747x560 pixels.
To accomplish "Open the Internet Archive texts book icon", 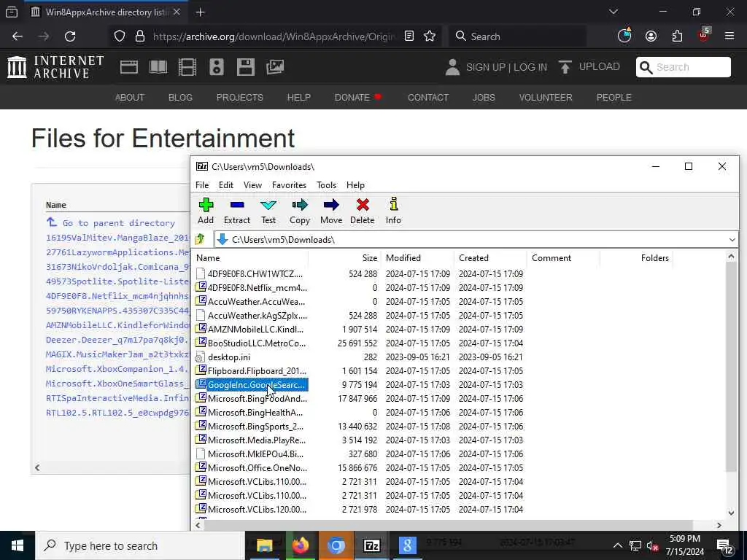I will coord(158,67).
